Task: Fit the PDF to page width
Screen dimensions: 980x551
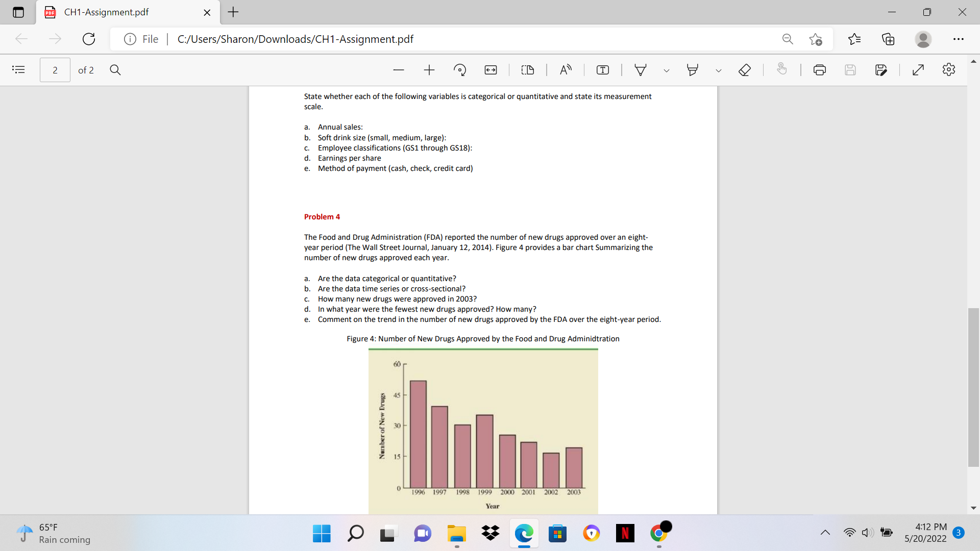Action: pyautogui.click(x=491, y=70)
